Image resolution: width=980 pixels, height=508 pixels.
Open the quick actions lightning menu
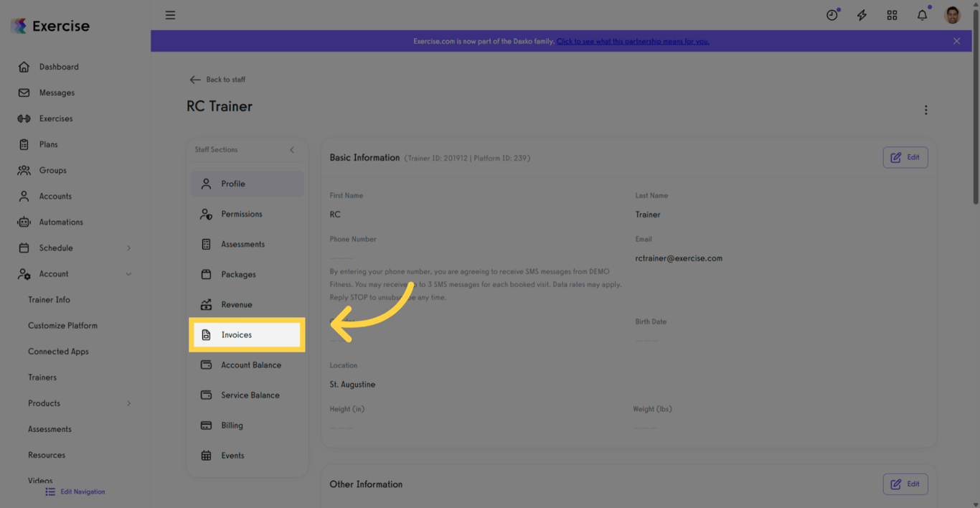point(862,14)
